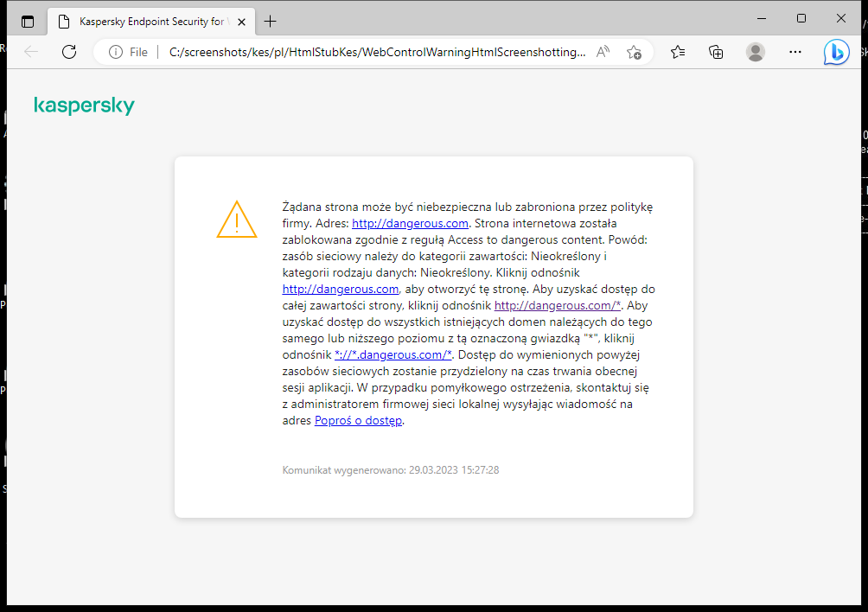Open a new browser tab

click(271, 19)
